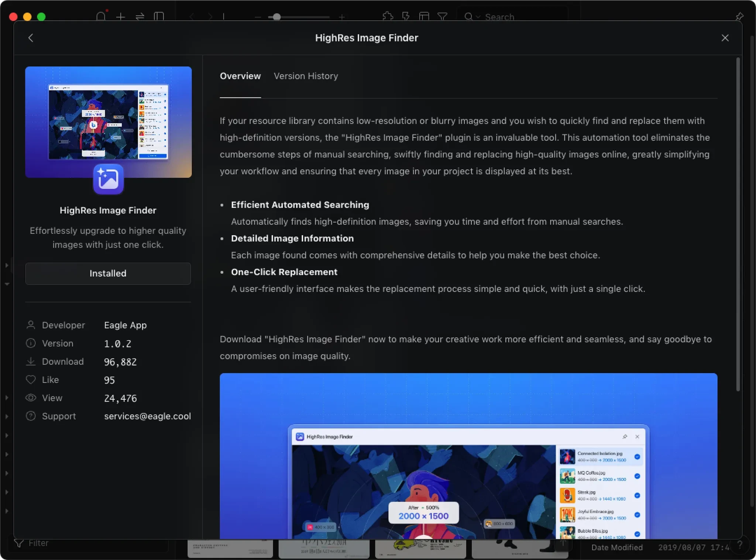756x560 pixels.
Task: Click the navigate forward arrow in main toolbar
Action: 210,17
